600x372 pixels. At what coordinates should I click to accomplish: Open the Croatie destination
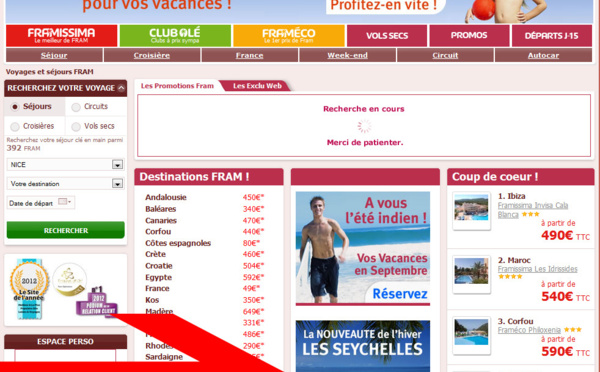click(159, 266)
